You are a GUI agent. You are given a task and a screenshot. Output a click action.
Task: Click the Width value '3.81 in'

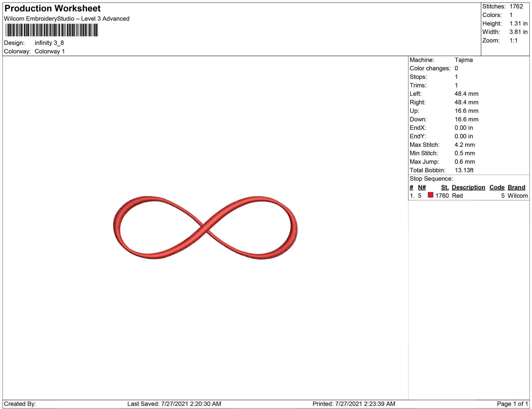[x=518, y=32]
